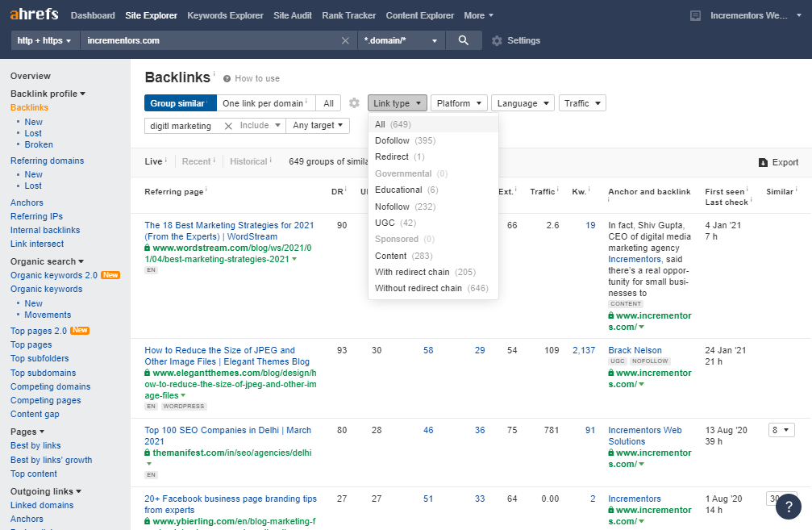The image size is (812, 530).
Task: Click the ahrefs logo
Action: (x=34, y=14)
